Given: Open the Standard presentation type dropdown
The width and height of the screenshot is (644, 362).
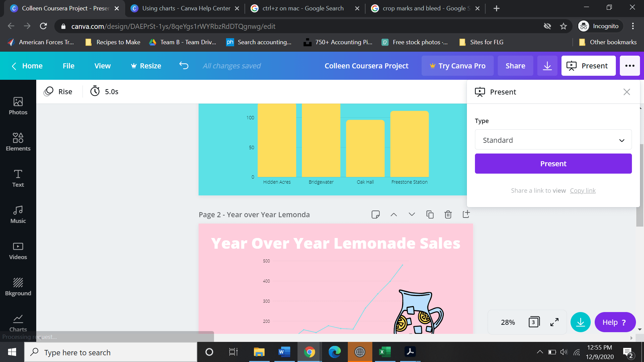Looking at the screenshot, I should click(x=553, y=140).
